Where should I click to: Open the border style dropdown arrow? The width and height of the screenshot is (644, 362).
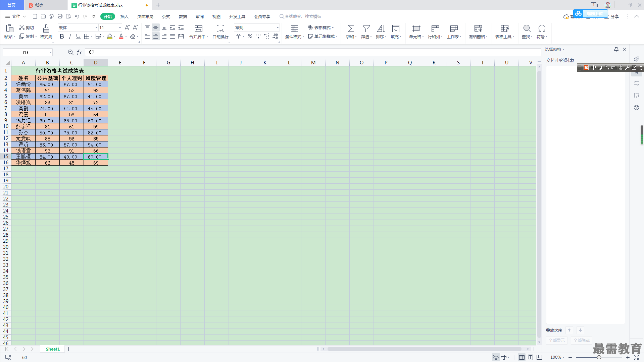[92, 37]
